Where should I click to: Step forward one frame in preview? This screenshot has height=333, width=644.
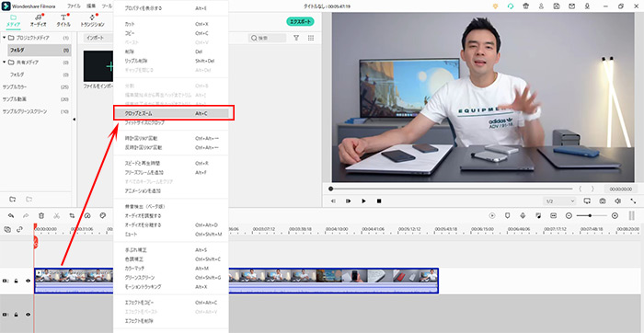pyautogui.click(x=349, y=201)
